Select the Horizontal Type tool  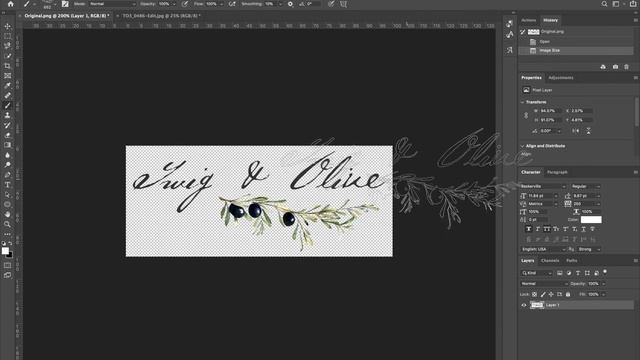(x=7, y=184)
